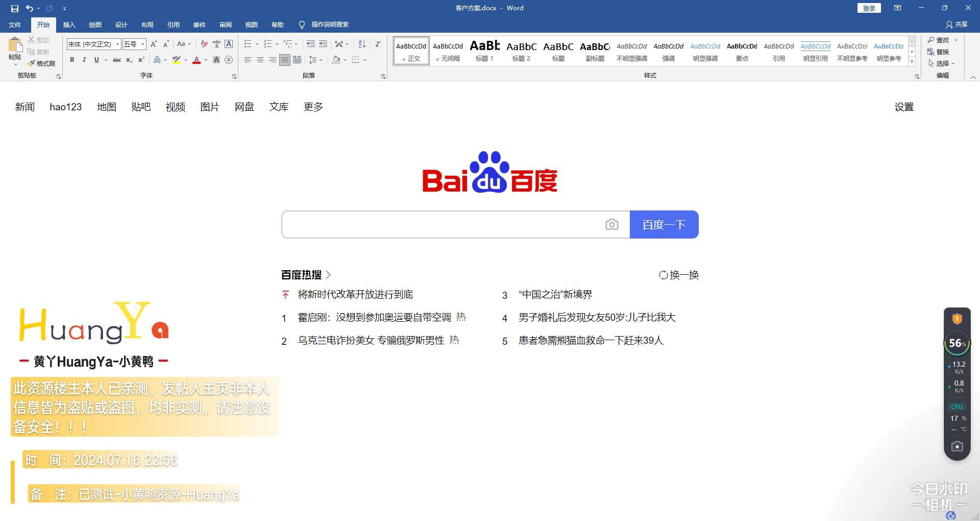Open the font name dropdown (宋体)
The image size is (980, 521).
click(117, 44)
